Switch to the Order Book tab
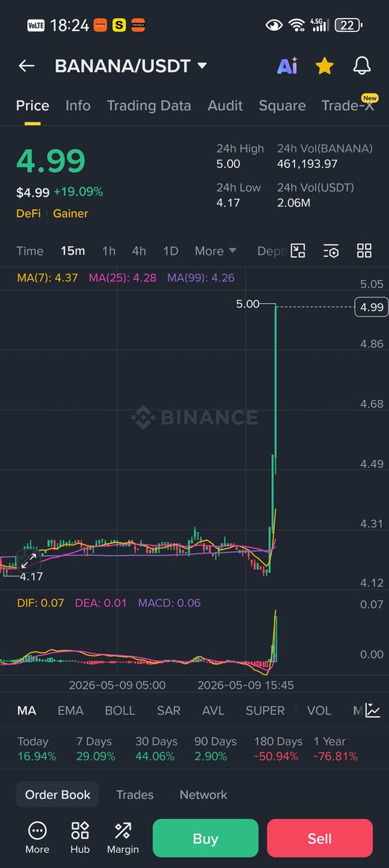This screenshot has height=868, width=389. (58, 794)
